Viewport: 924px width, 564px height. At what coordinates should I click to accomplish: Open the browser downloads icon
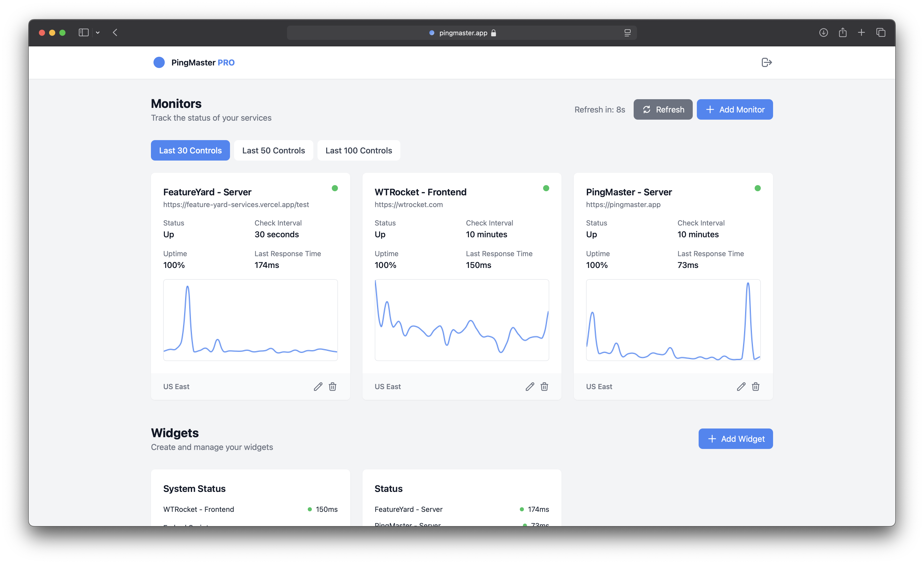click(x=823, y=33)
